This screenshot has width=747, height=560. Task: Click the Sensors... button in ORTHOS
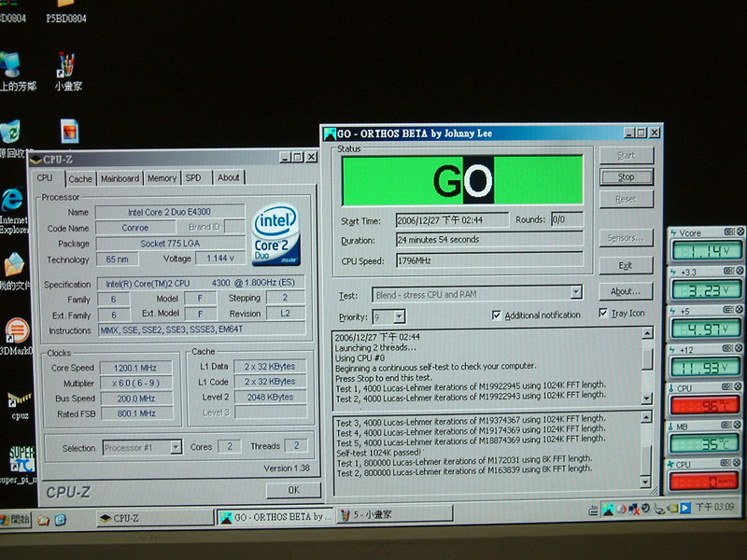[x=626, y=238]
